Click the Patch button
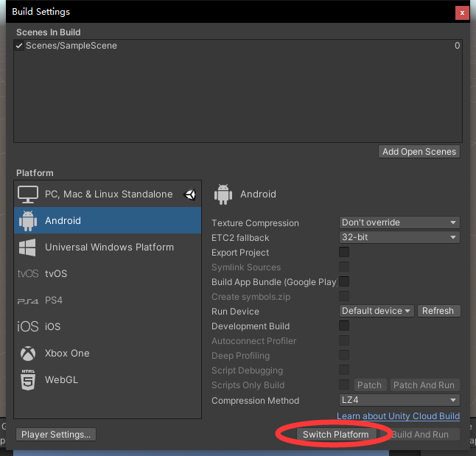 [x=370, y=385]
